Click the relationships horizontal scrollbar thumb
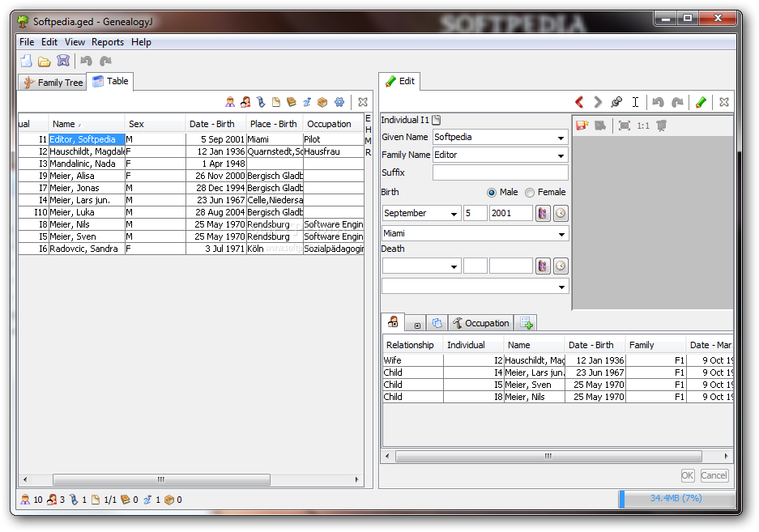 point(548,456)
